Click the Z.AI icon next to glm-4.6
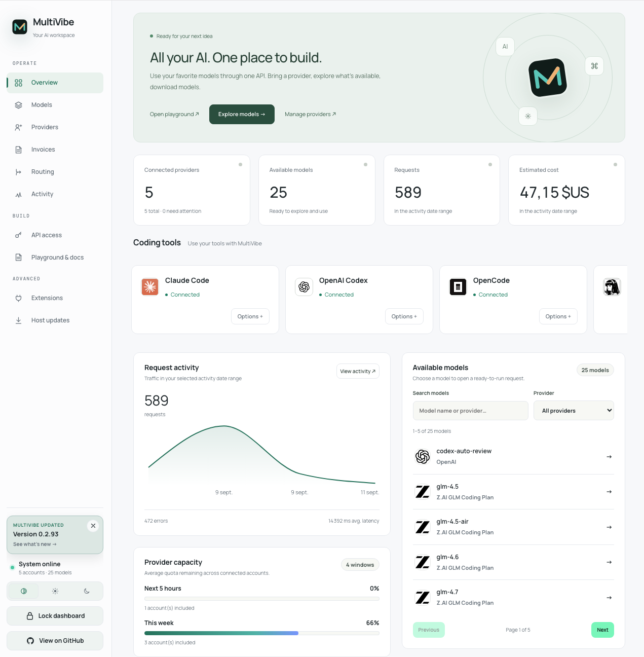This screenshot has height=657, width=644. pos(423,562)
